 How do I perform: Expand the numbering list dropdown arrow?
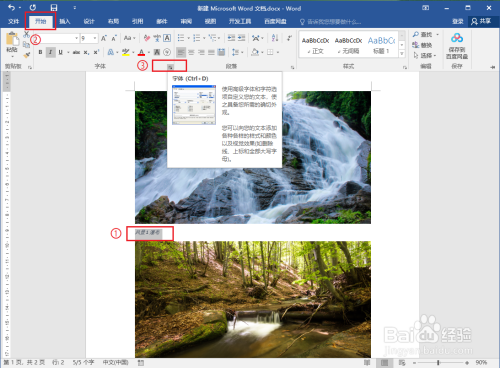point(204,38)
